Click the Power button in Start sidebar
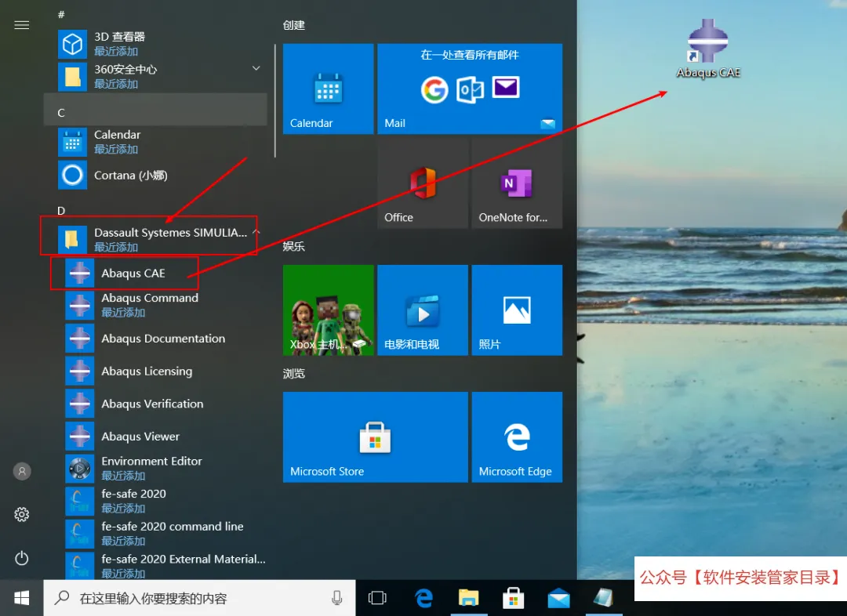This screenshot has width=847, height=616. 22,558
